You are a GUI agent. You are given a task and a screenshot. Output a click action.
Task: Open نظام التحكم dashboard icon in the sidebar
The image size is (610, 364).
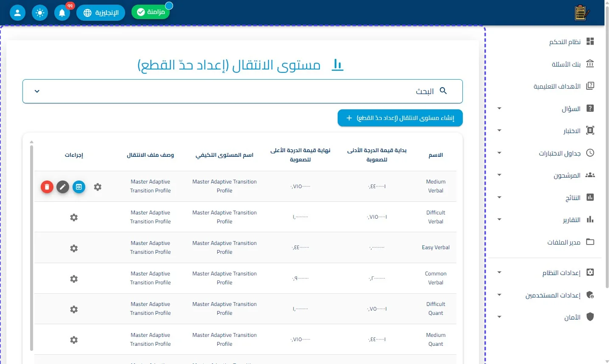click(x=590, y=42)
